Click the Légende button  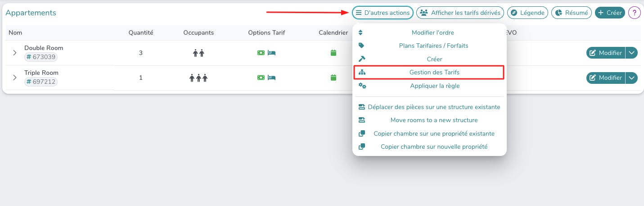[x=528, y=13]
